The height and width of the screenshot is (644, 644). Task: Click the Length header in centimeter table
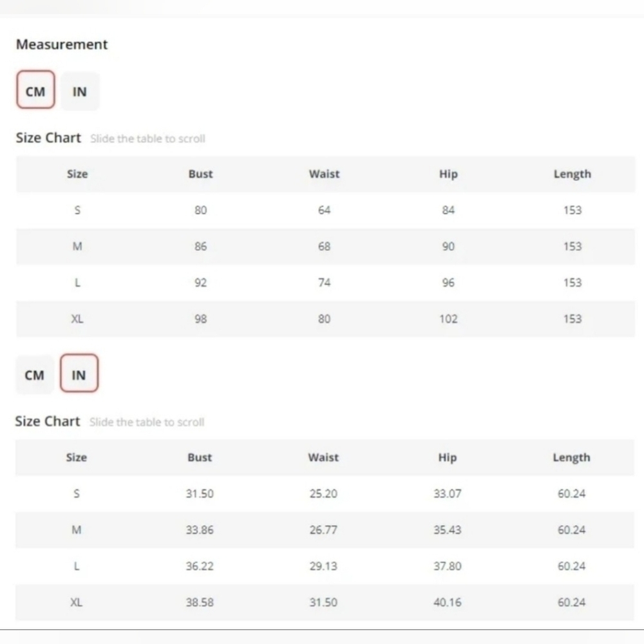[x=573, y=174]
